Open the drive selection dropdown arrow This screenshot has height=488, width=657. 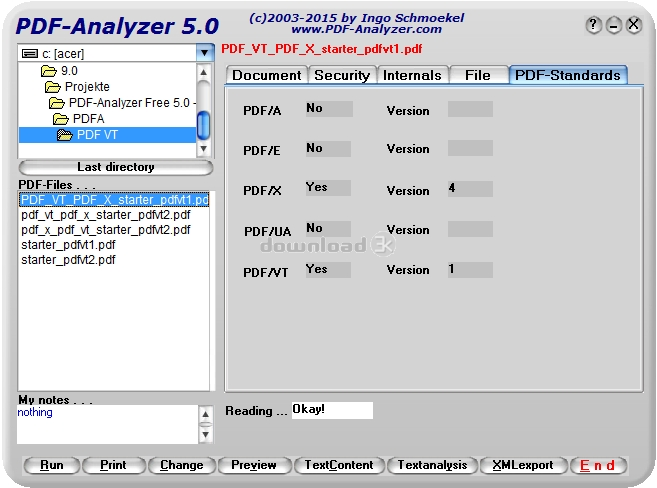204,53
